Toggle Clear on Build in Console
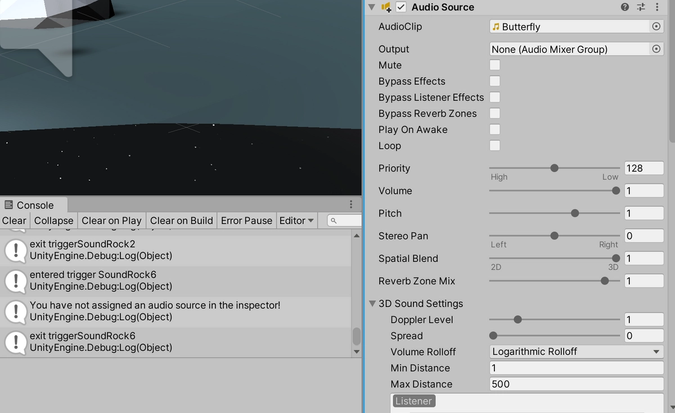Image resolution: width=675 pixels, height=413 pixels. point(182,220)
